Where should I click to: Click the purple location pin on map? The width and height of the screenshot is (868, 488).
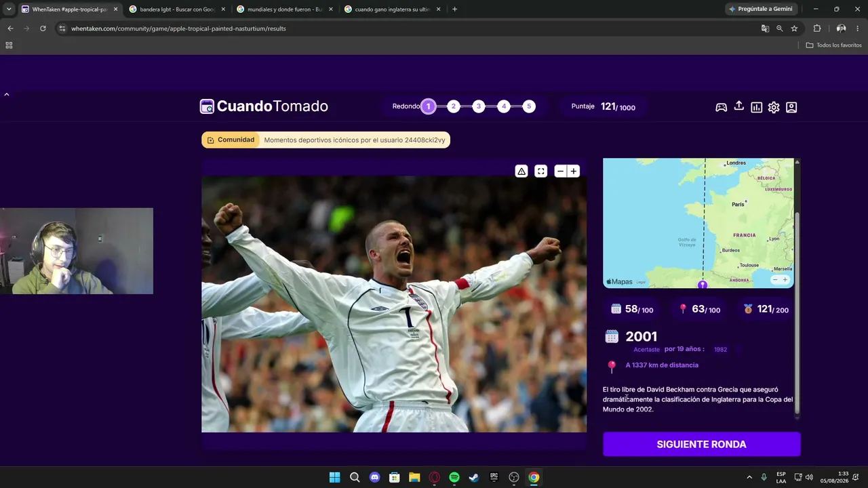tap(703, 285)
